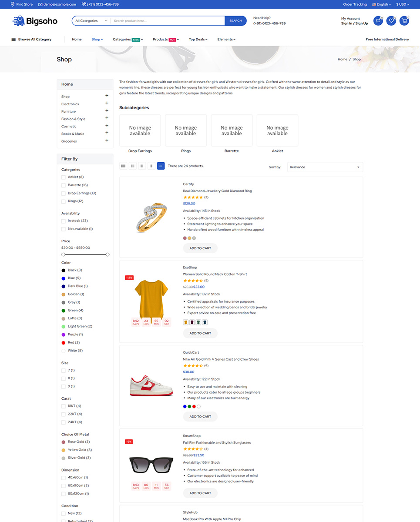Open the Browse All Category hamburger menu
420x522 pixels.
31,39
